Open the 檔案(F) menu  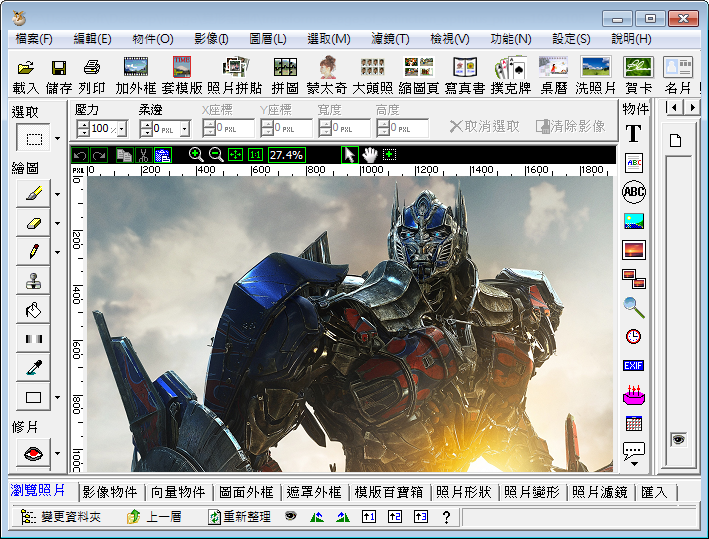pos(34,39)
